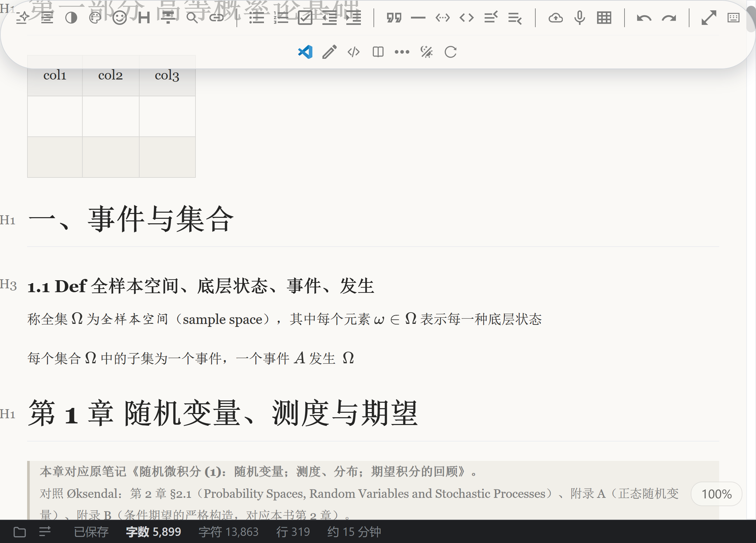This screenshot has width=756, height=543.
Task: Click the magnifier search icon
Action: tap(192, 18)
